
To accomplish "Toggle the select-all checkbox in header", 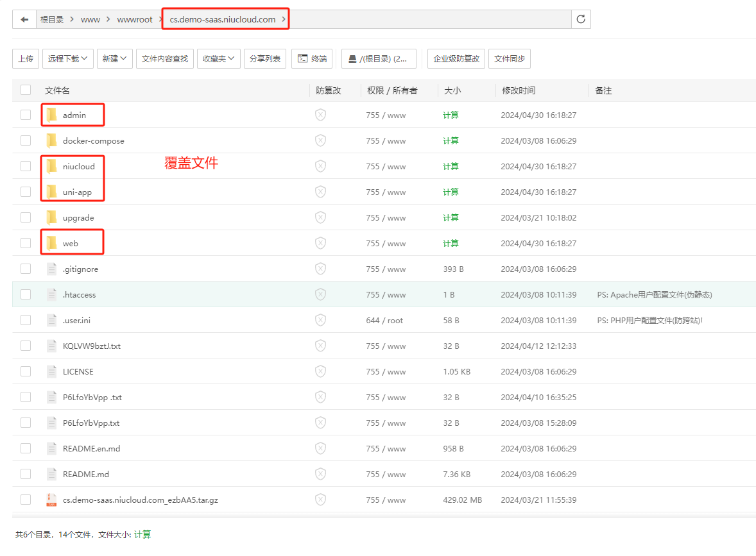I will point(26,90).
